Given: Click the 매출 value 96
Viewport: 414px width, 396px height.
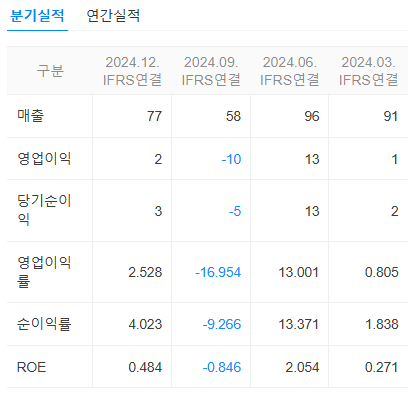Looking at the screenshot, I should (312, 116).
